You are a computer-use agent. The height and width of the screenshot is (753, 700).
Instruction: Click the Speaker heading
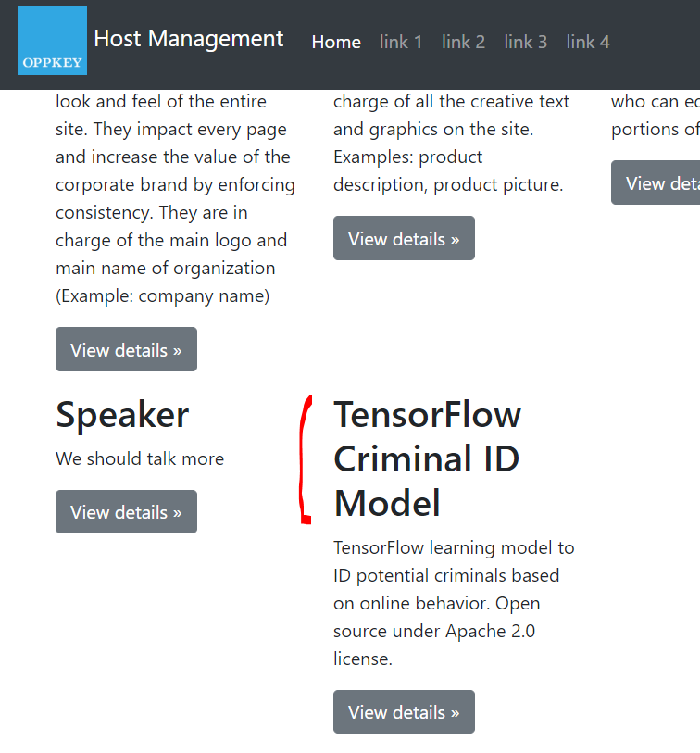[122, 414]
